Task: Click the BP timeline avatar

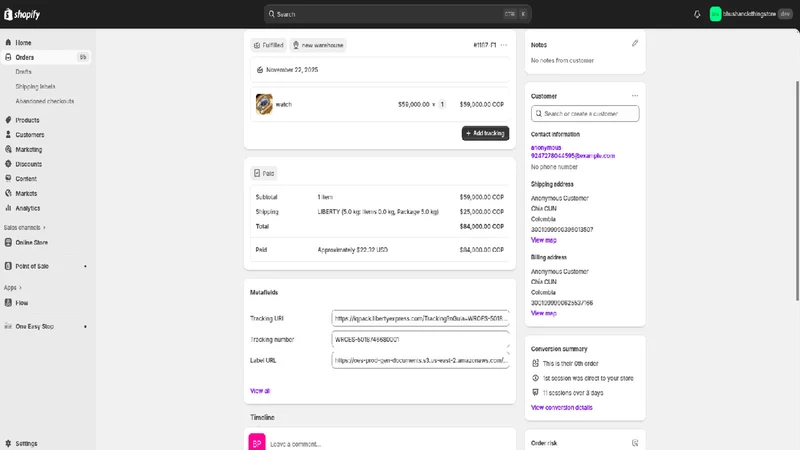Action: [x=257, y=443]
